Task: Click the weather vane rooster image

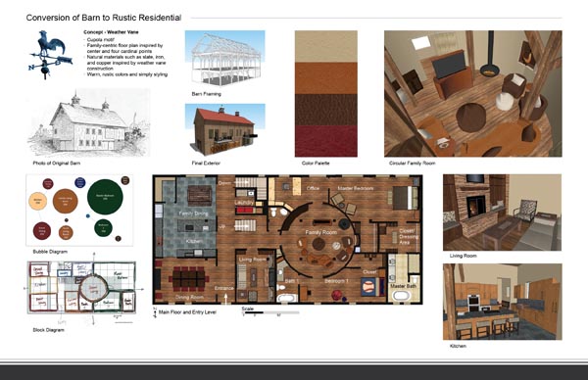Action: point(50,55)
